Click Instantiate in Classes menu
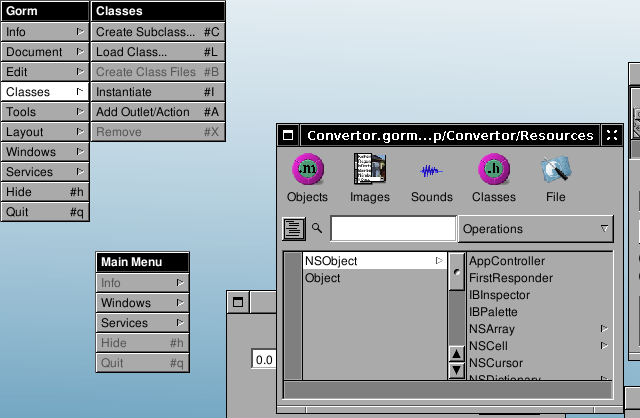 tap(157, 92)
